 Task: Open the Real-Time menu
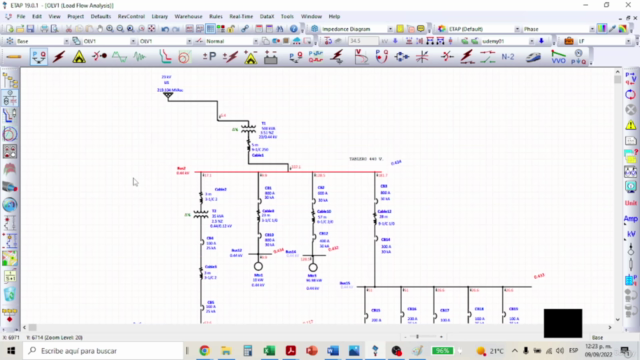coord(241,16)
